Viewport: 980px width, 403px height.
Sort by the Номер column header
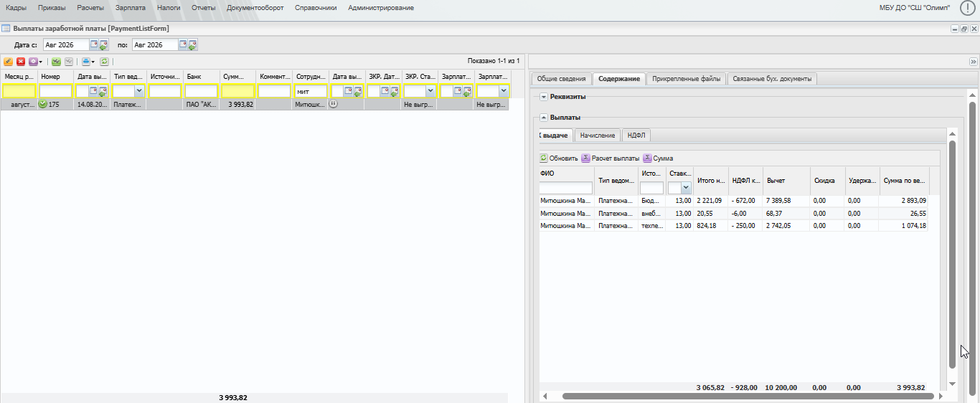pyautogui.click(x=55, y=76)
